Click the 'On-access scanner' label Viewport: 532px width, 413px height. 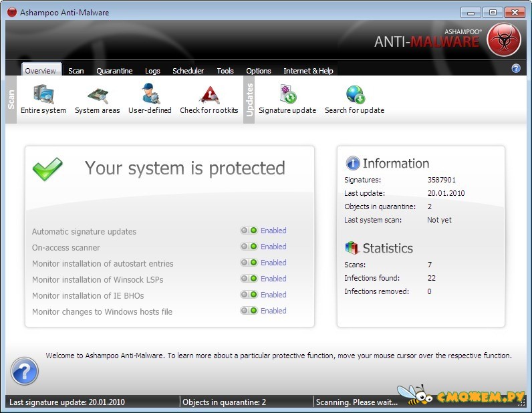tap(65, 248)
